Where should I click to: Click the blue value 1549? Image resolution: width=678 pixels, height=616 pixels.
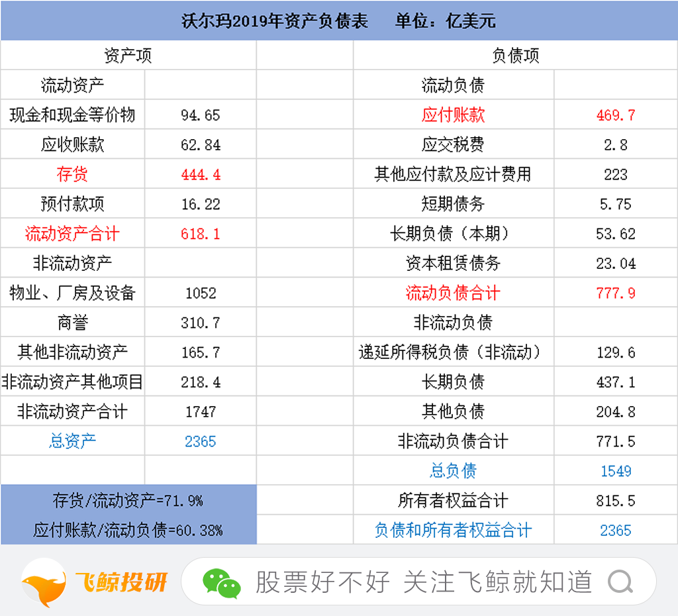click(x=616, y=471)
